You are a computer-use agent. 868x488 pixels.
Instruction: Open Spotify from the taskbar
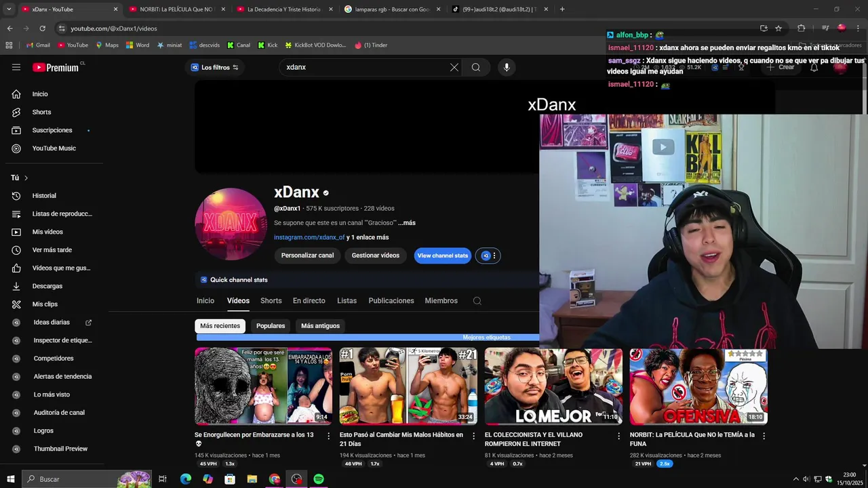click(x=319, y=479)
